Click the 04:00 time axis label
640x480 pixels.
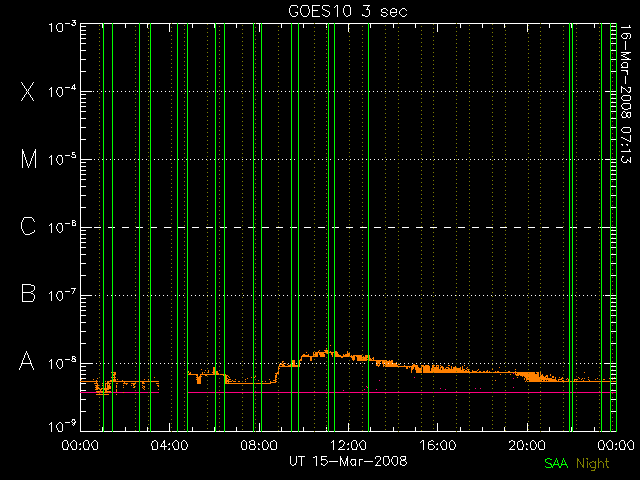pyautogui.click(x=169, y=445)
